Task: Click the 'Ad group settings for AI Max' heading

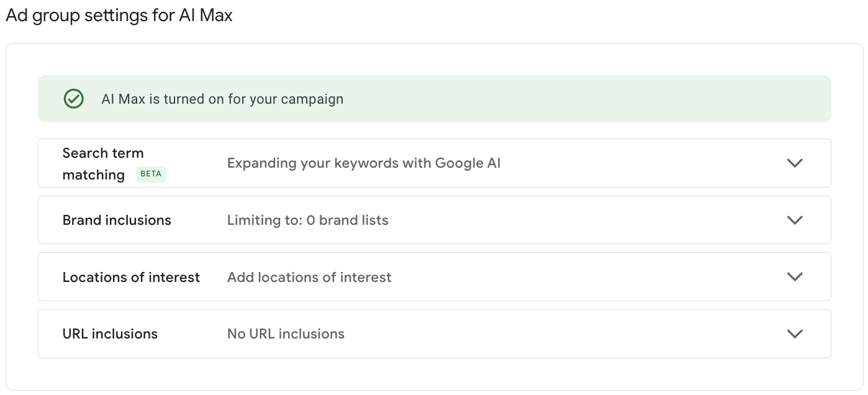Action: tap(119, 16)
